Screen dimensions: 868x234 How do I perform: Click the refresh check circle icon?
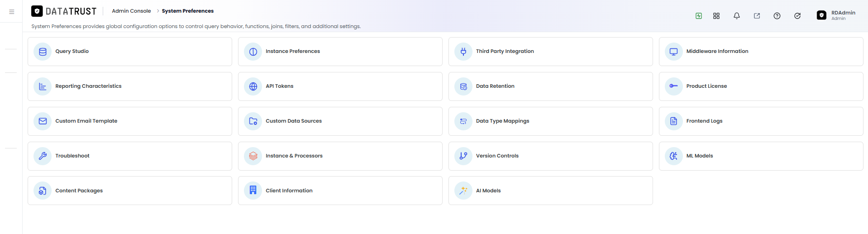click(797, 16)
